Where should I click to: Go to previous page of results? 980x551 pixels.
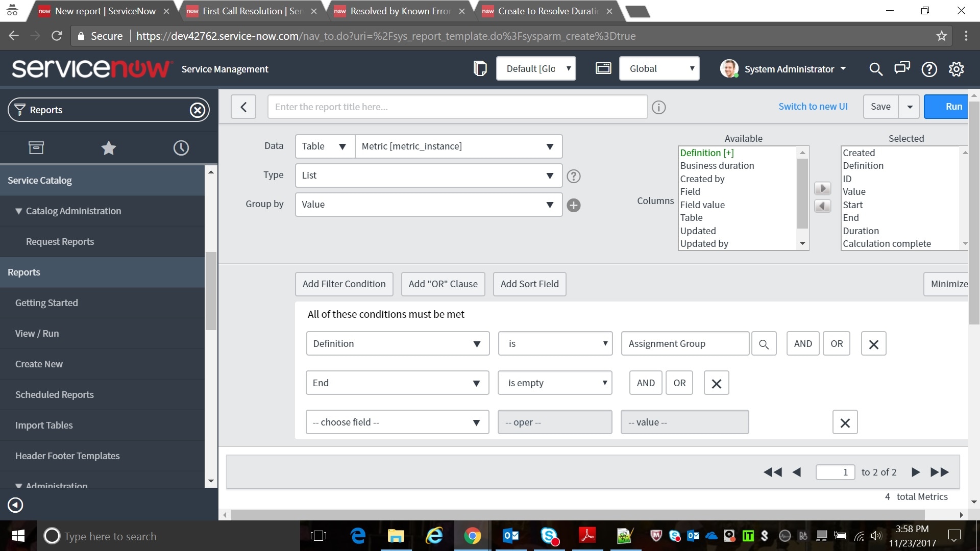tap(797, 472)
